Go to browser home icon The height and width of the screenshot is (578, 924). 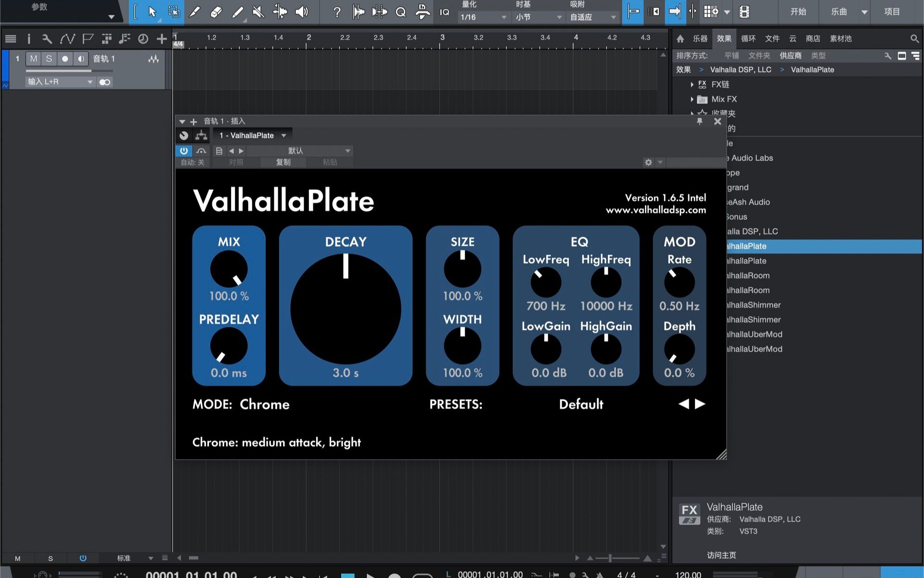point(680,39)
